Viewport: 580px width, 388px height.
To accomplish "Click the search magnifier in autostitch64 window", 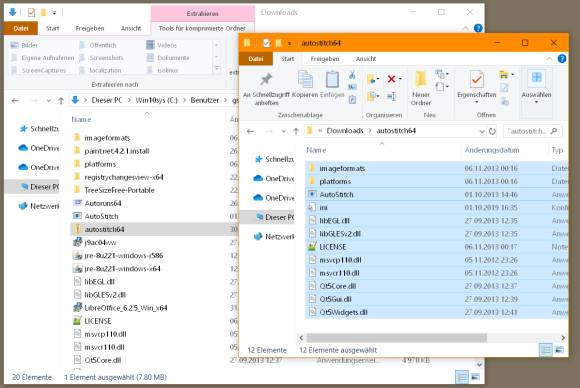I will point(554,131).
